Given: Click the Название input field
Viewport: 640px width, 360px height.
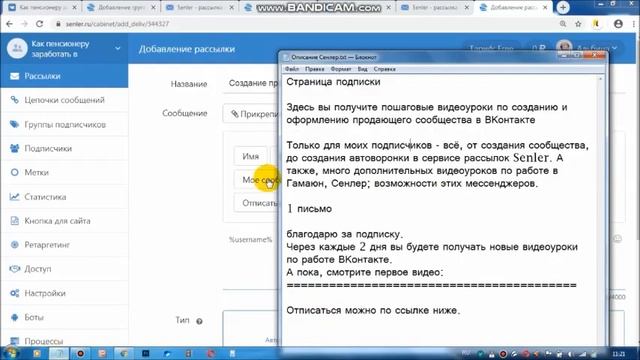Looking at the screenshot, I should 251,83.
